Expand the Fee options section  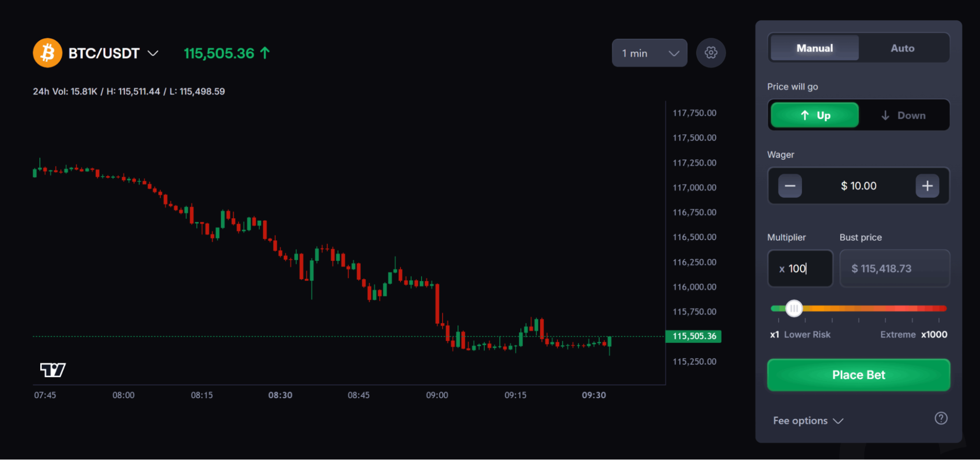807,420
